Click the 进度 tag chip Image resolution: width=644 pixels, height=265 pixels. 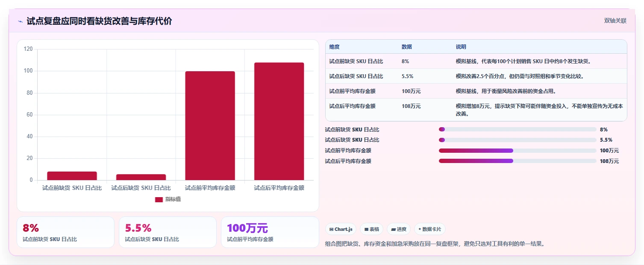(399, 229)
